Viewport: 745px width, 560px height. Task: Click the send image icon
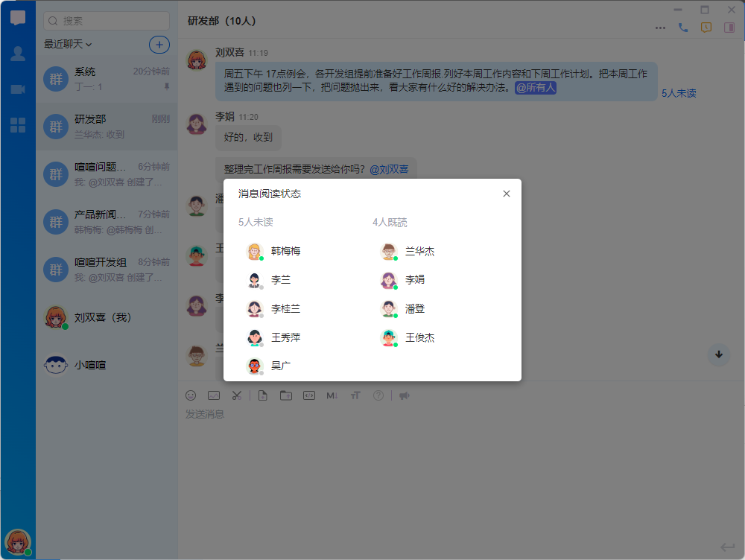(213, 395)
